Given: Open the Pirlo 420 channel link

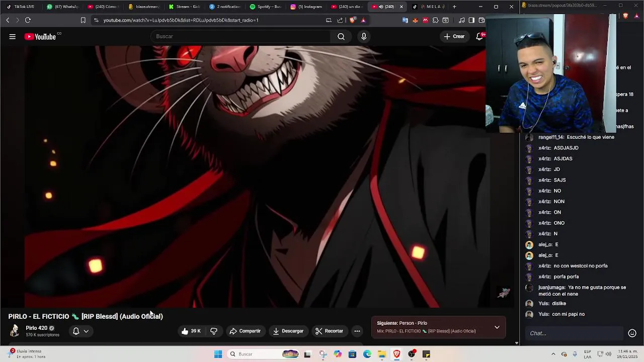Looking at the screenshot, I should click(x=37, y=328).
